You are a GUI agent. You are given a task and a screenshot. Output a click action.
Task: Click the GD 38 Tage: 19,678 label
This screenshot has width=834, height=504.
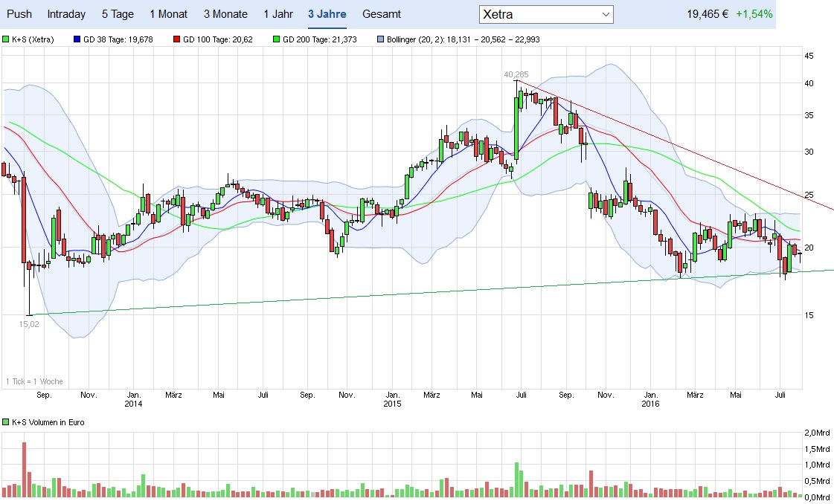[x=118, y=39]
